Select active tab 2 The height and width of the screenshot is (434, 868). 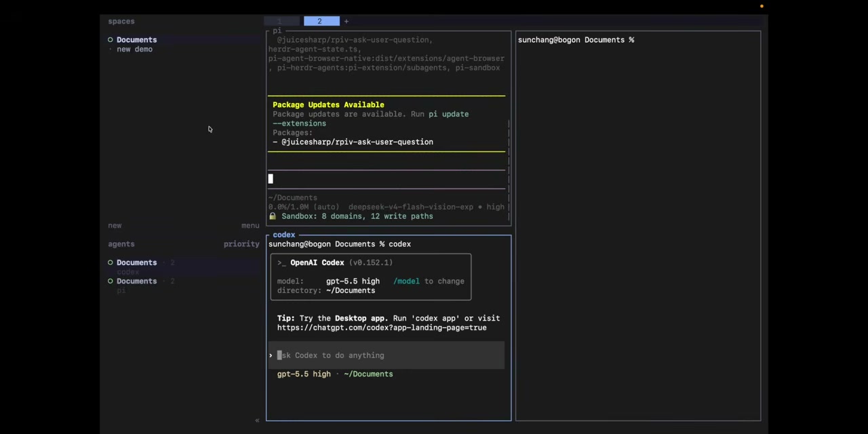pyautogui.click(x=321, y=21)
